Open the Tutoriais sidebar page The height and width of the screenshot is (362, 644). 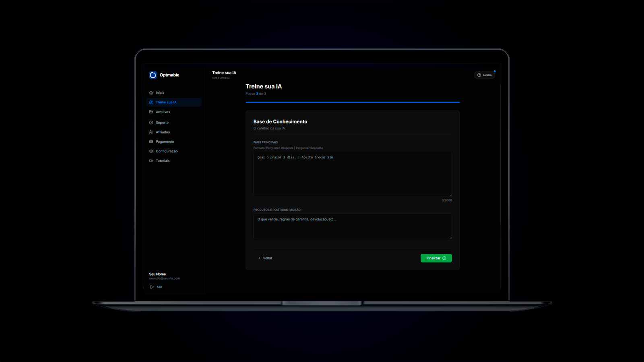(x=163, y=161)
